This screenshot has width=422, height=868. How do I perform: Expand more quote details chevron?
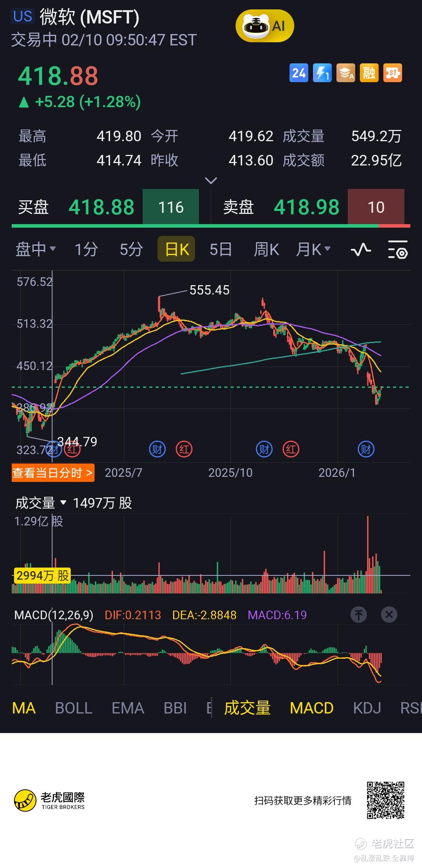click(x=211, y=181)
